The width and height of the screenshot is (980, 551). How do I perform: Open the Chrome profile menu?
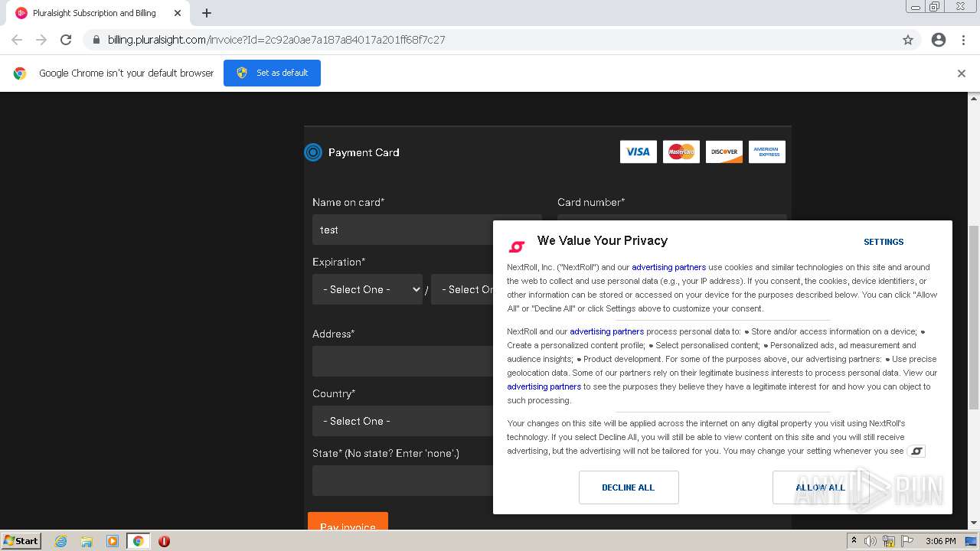939,40
